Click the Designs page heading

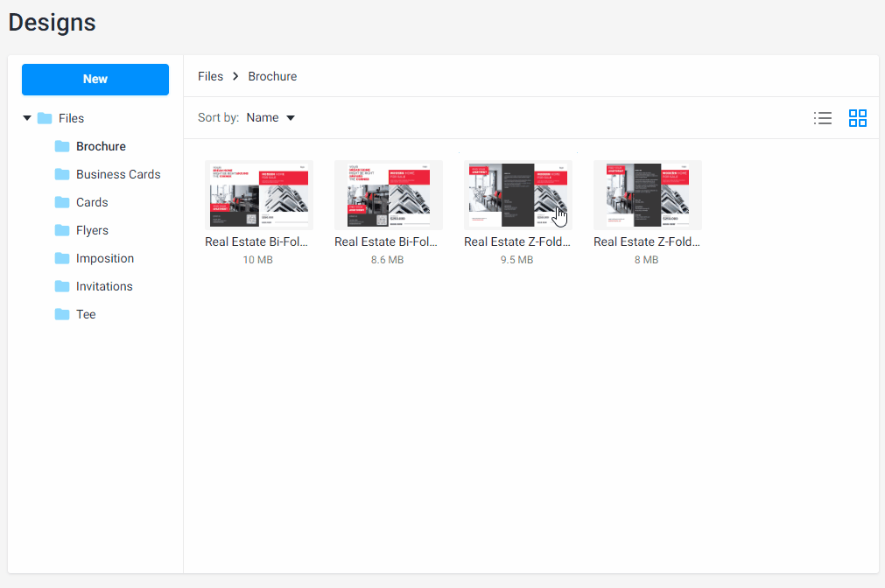point(53,23)
